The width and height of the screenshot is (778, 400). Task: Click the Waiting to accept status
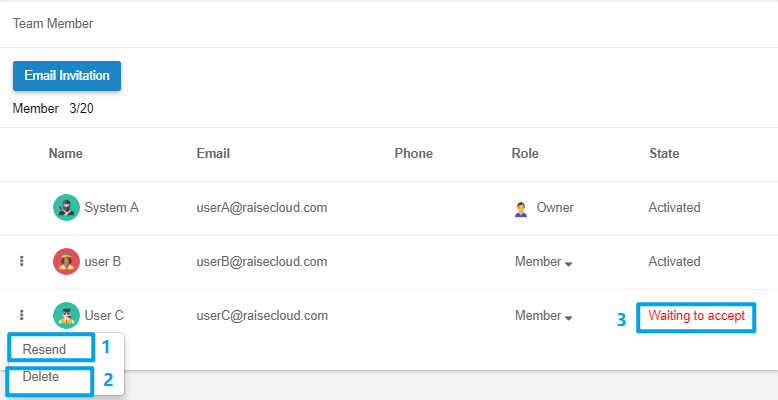[696, 316]
